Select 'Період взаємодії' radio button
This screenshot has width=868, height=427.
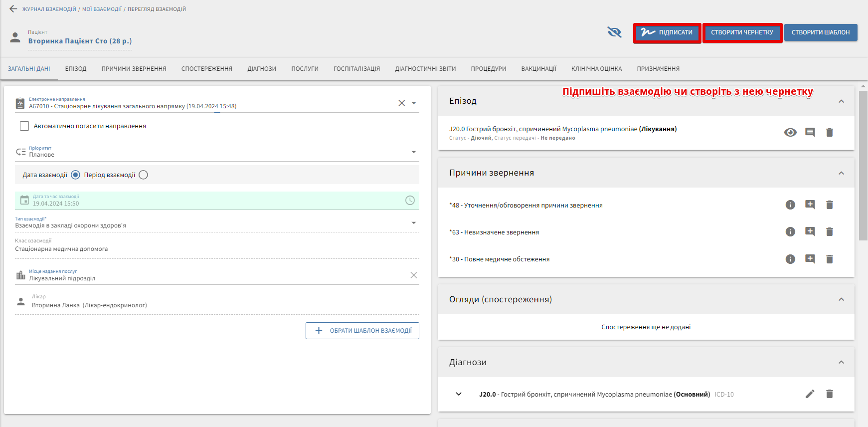click(144, 175)
